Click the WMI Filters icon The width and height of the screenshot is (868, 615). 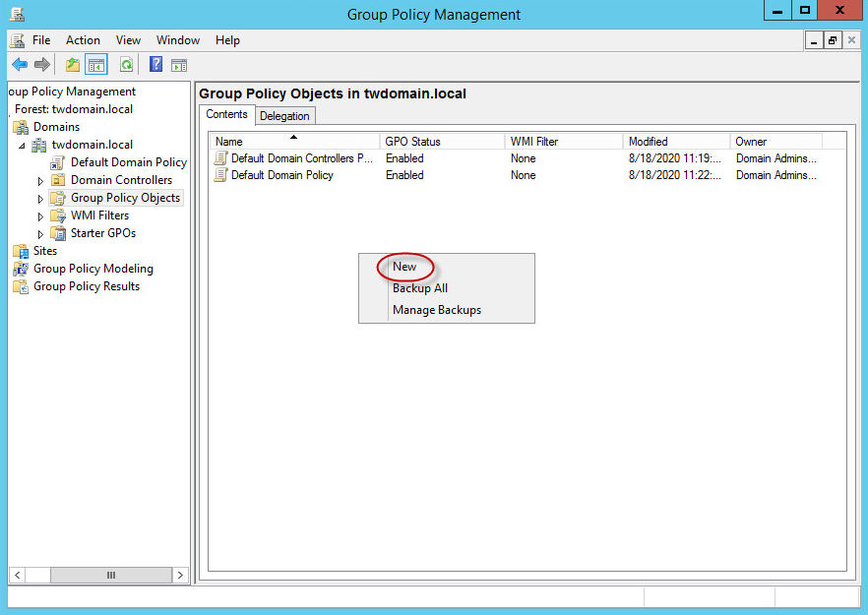(x=59, y=215)
